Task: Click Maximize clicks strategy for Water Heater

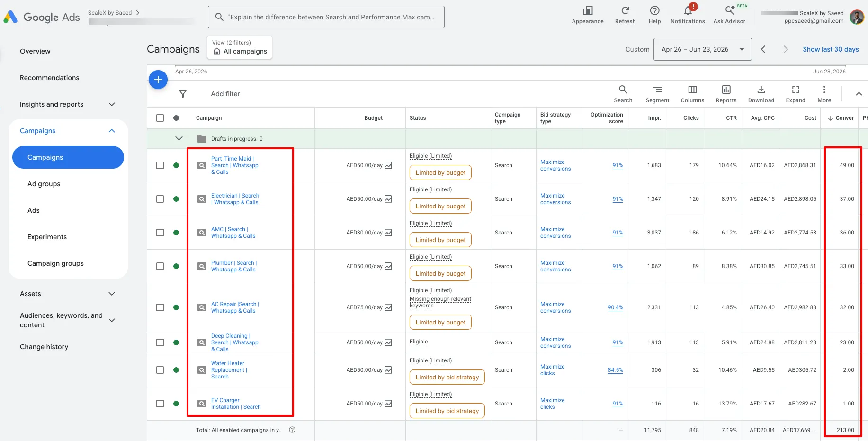Action: tap(552, 370)
